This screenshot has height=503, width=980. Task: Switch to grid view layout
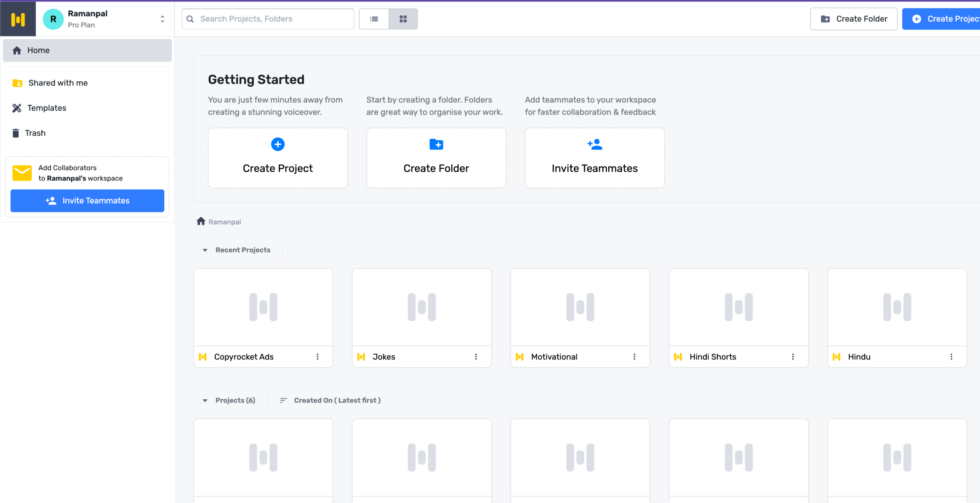pos(403,19)
